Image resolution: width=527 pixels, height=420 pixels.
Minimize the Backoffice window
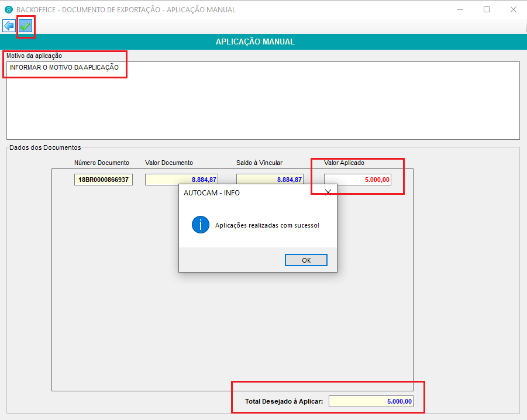(x=460, y=9)
